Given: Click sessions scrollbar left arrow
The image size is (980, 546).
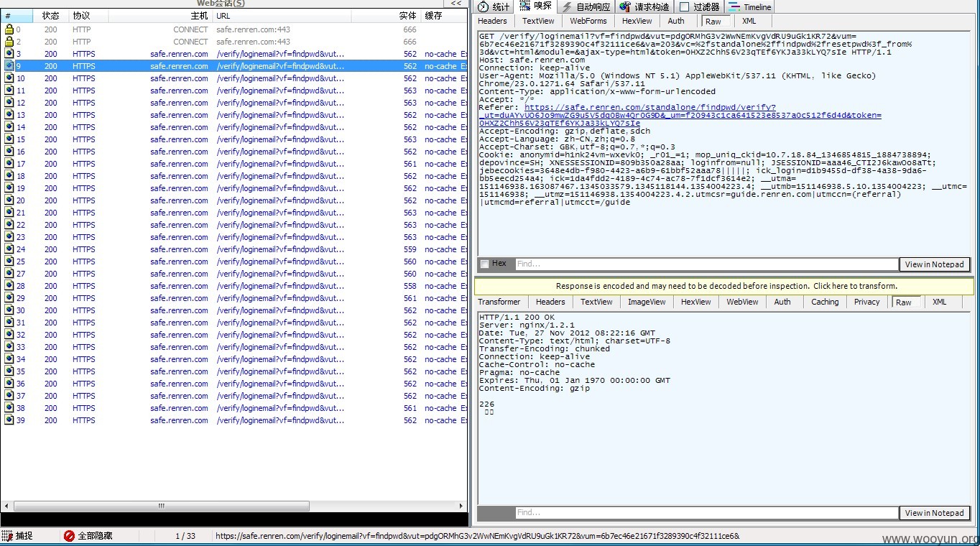Looking at the screenshot, I should click(6, 506).
